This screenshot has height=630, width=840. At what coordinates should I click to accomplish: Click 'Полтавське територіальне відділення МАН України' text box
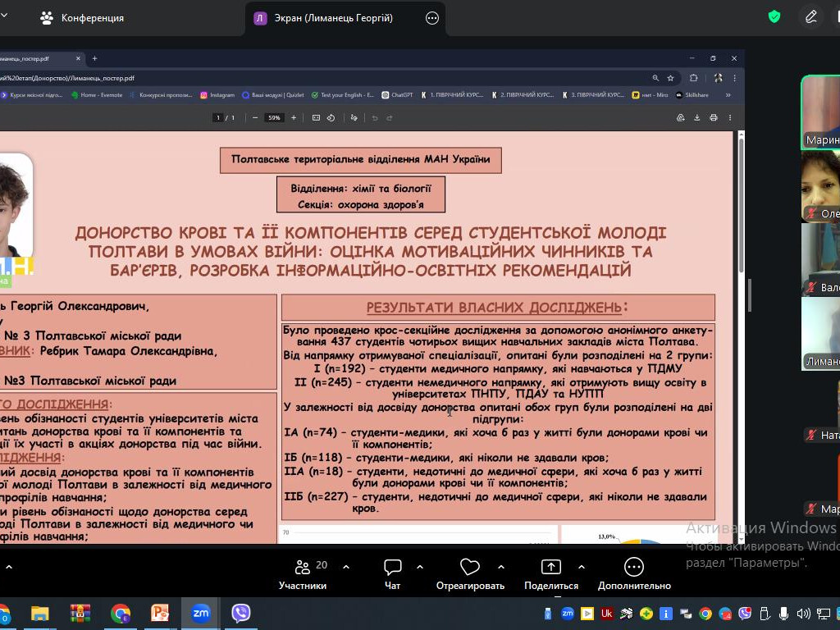click(x=361, y=160)
